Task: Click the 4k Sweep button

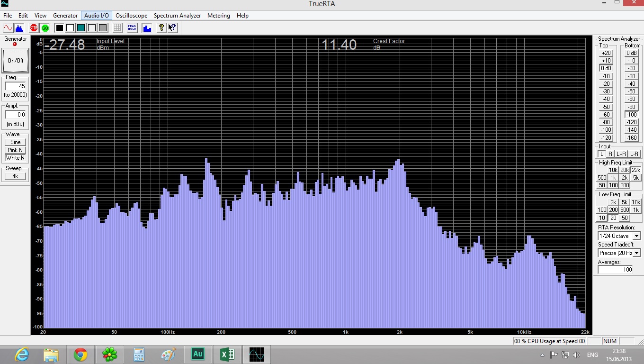Action: tap(15, 176)
